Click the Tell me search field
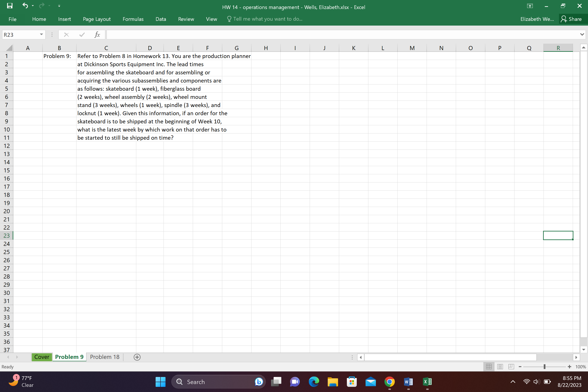This screenshot has height=392, width=588. 268,19
